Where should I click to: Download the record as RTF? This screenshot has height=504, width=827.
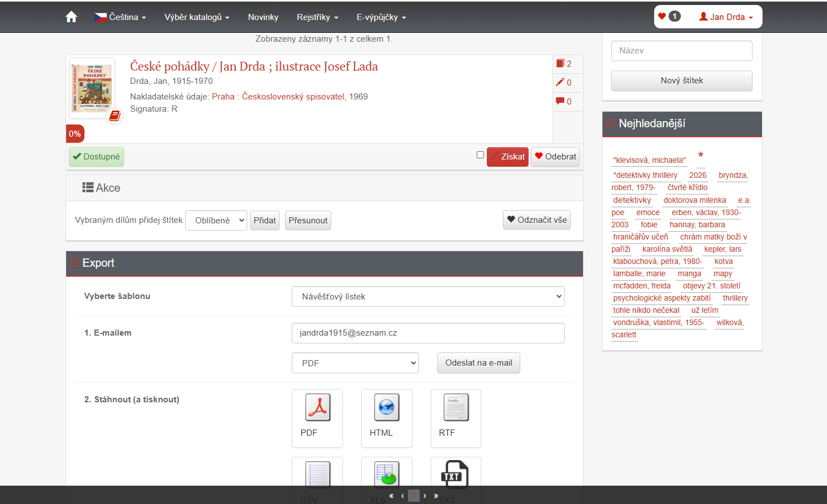click(456, 418)
